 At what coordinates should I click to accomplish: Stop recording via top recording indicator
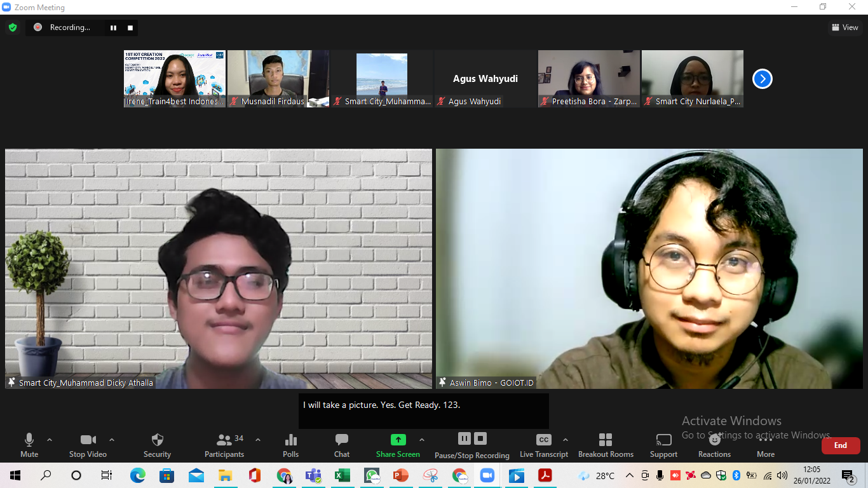point(130,27)
